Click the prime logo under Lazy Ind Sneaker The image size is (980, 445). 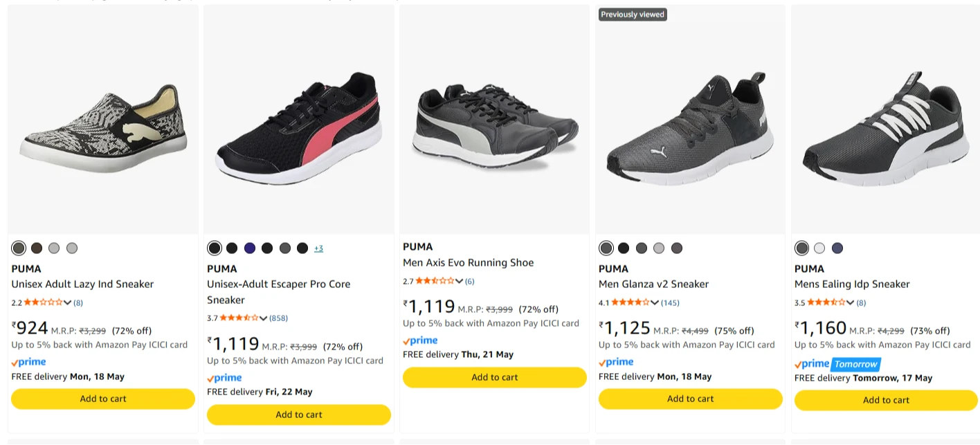[29, 362]
